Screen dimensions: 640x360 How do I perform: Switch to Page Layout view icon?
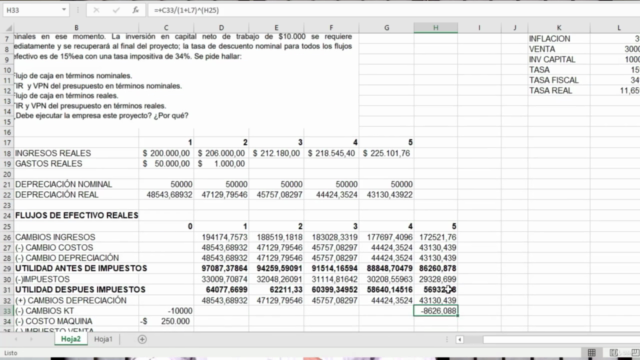pyautogui.click(x=613, y=353)
